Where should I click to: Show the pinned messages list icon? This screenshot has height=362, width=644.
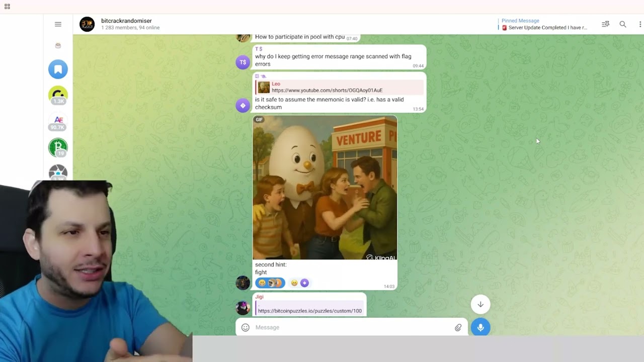[605, 24]
